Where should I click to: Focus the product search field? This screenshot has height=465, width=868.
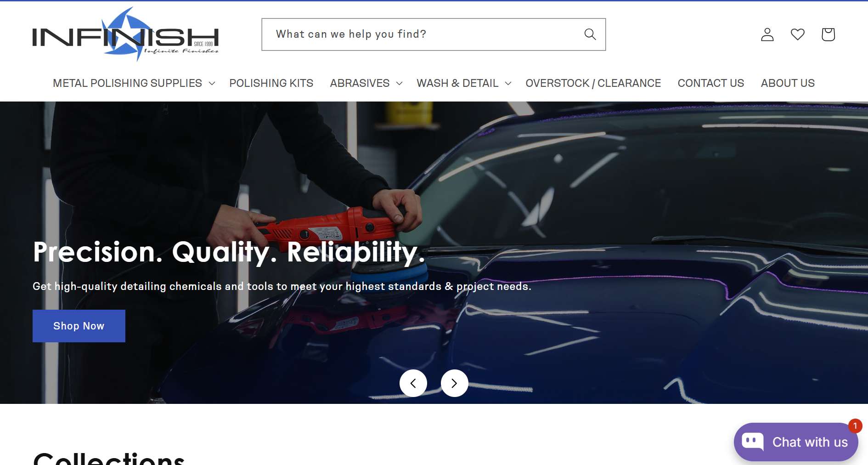point(434,34)
